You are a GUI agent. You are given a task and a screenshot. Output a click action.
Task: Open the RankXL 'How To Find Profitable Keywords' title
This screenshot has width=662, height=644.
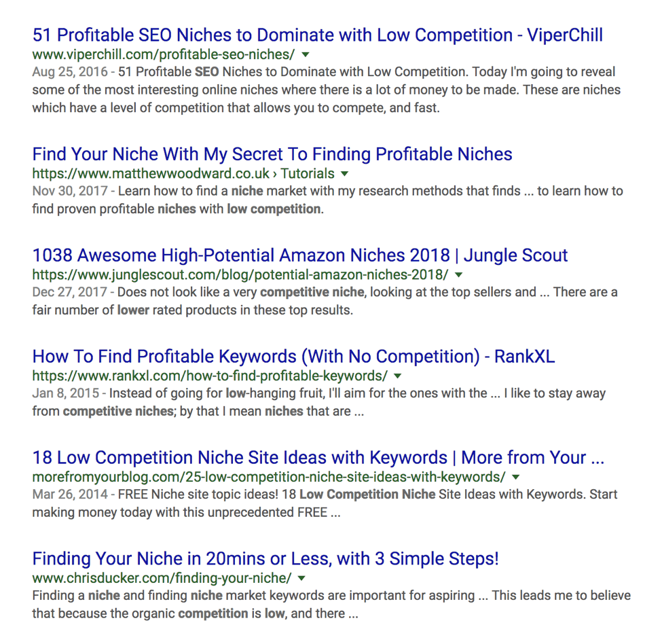coord(293,357)
